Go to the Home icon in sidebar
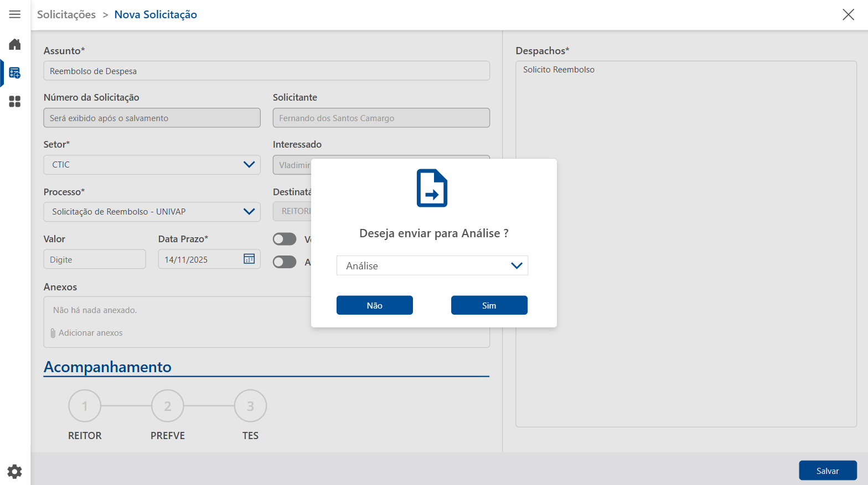This screenshot has width=868, height=485. click(15, 44)
